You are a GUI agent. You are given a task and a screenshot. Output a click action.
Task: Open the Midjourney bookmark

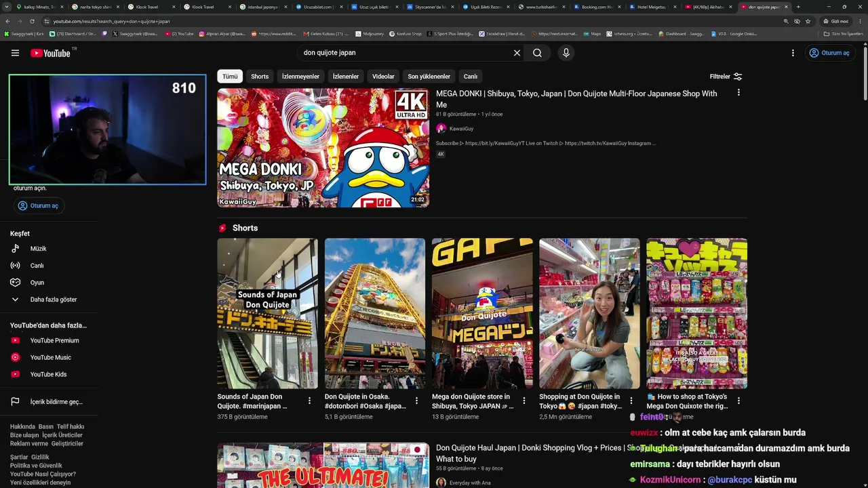tap(370, 33)
